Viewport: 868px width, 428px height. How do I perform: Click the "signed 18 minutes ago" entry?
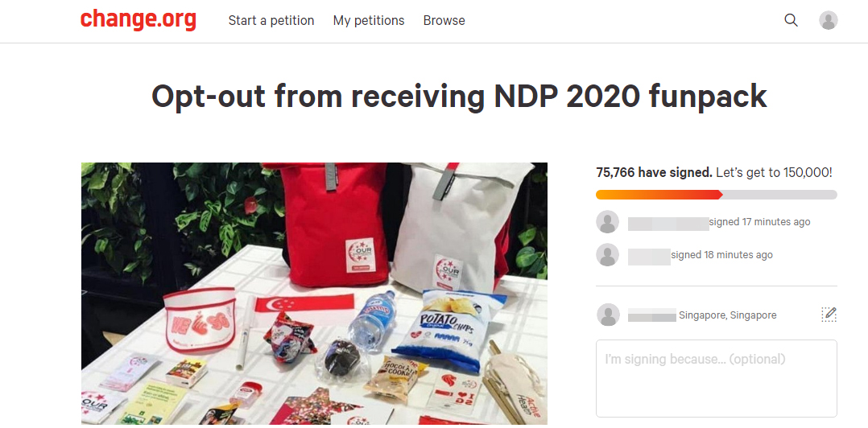(721, 255)
